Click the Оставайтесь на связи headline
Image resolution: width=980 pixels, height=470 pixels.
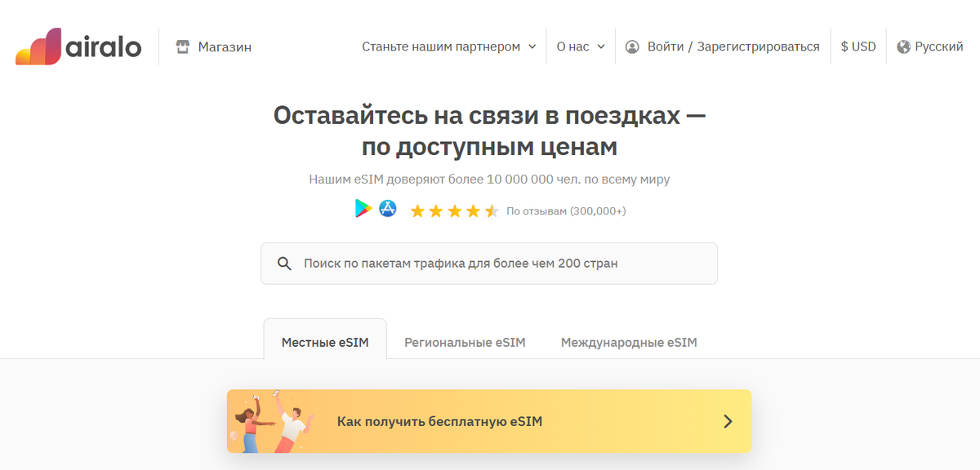pos(489,131)
